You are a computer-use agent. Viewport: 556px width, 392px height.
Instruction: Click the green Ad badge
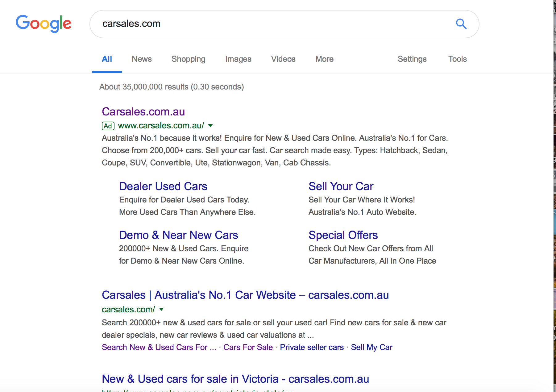[x=108, y=126]
